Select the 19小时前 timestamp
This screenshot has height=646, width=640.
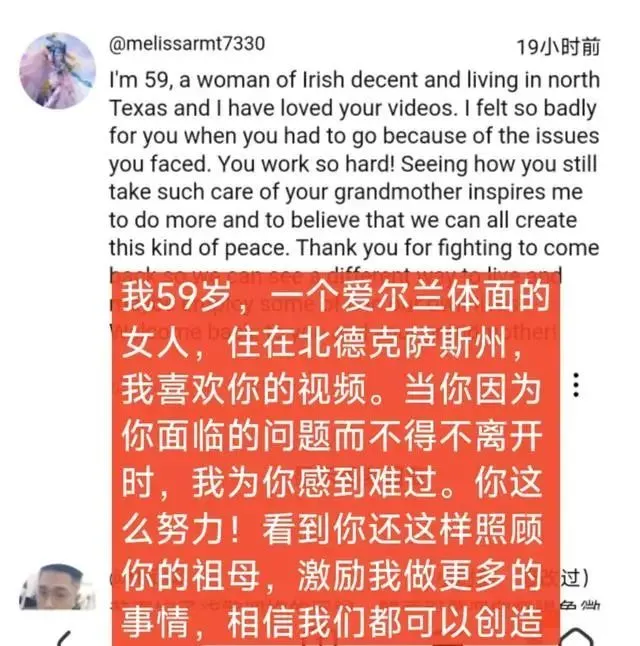click(x=558, y=47)
